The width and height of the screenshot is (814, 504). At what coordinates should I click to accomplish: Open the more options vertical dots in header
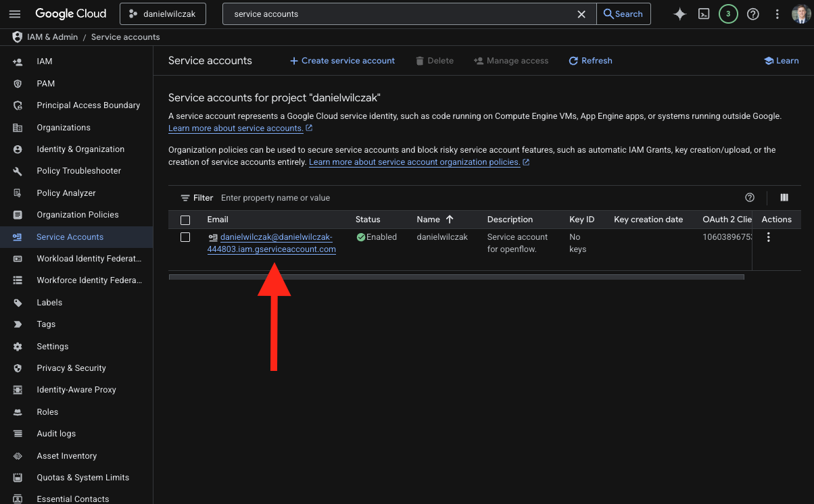point(777,14)
